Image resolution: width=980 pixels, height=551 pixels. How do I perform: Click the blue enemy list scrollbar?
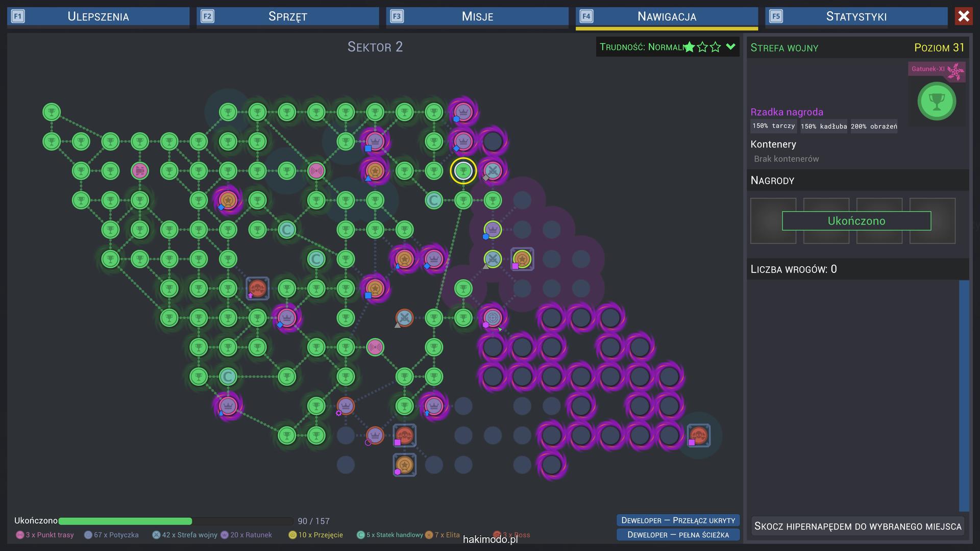964,395
